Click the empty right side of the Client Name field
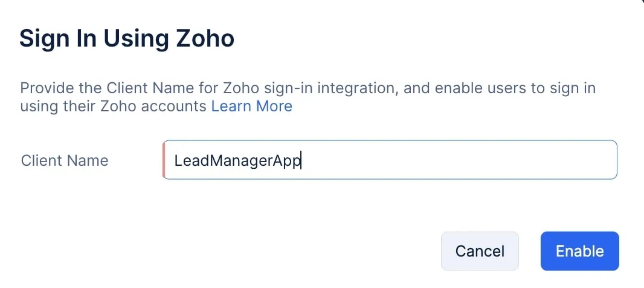 (x=514, y=160)
